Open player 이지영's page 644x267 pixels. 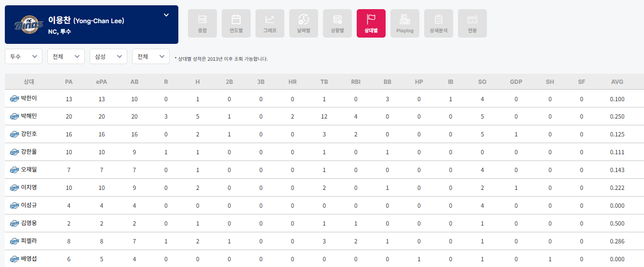point(29,187)
